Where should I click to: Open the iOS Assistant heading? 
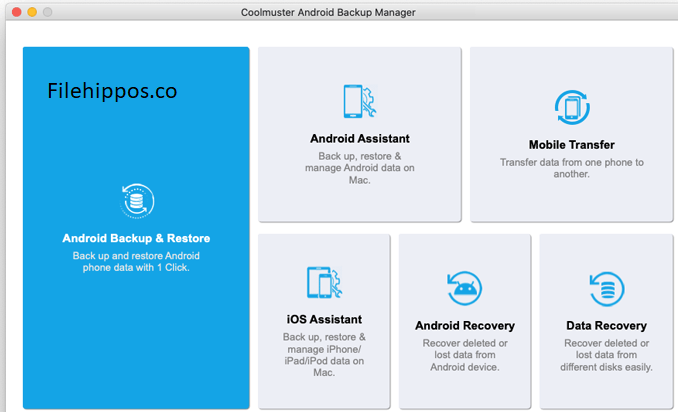click(324, 319)
